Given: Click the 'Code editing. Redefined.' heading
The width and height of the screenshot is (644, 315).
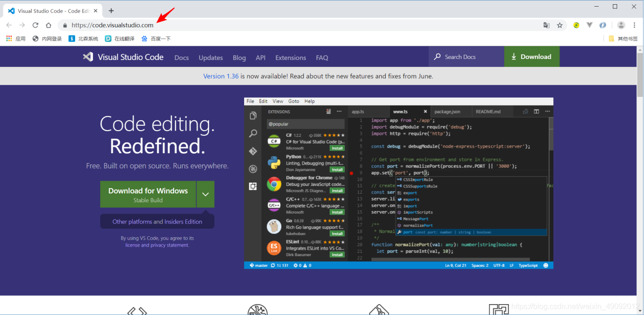Looking at the screenshot, I should point(157,135).
